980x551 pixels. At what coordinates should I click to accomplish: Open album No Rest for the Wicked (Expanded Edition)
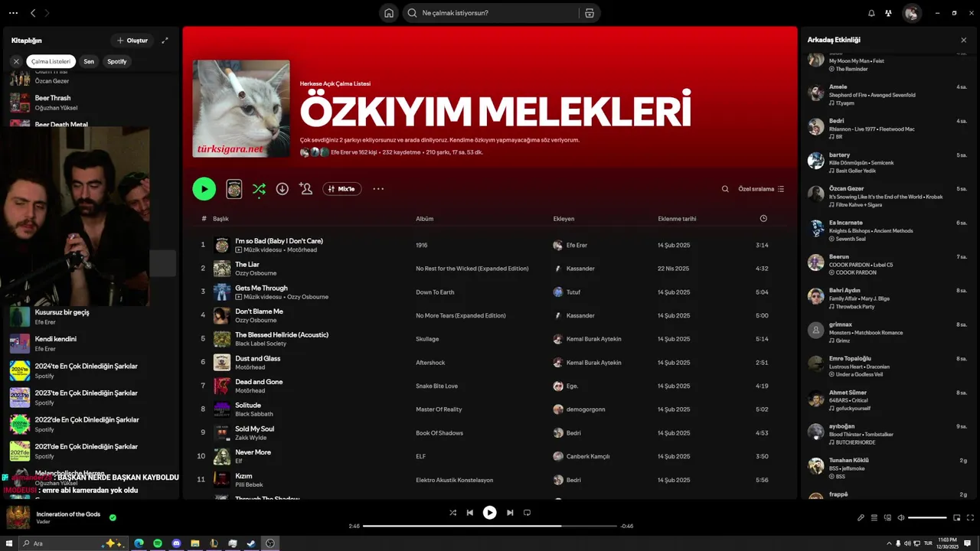(472, 269)
